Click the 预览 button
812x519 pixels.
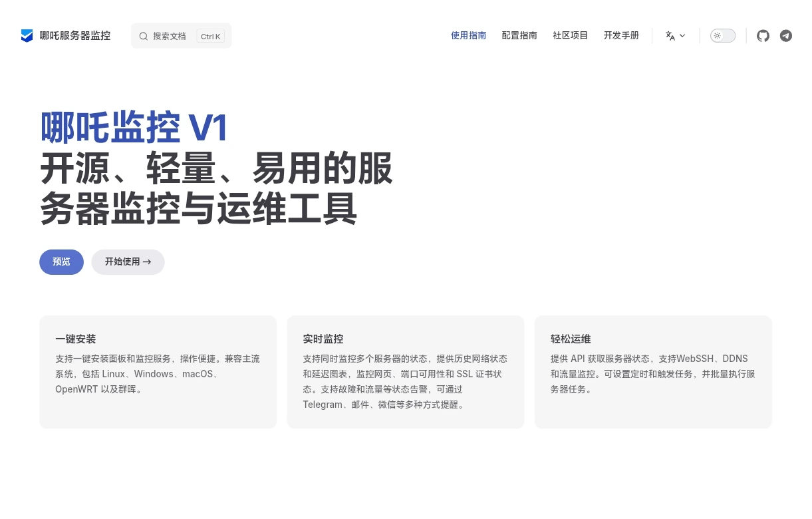(61, 261)
